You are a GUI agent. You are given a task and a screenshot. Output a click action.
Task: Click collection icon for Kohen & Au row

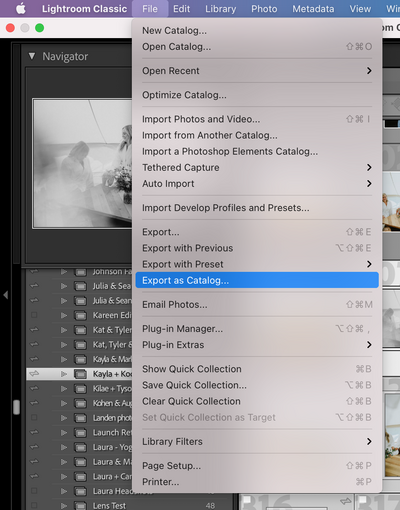[x=80, y=403]
